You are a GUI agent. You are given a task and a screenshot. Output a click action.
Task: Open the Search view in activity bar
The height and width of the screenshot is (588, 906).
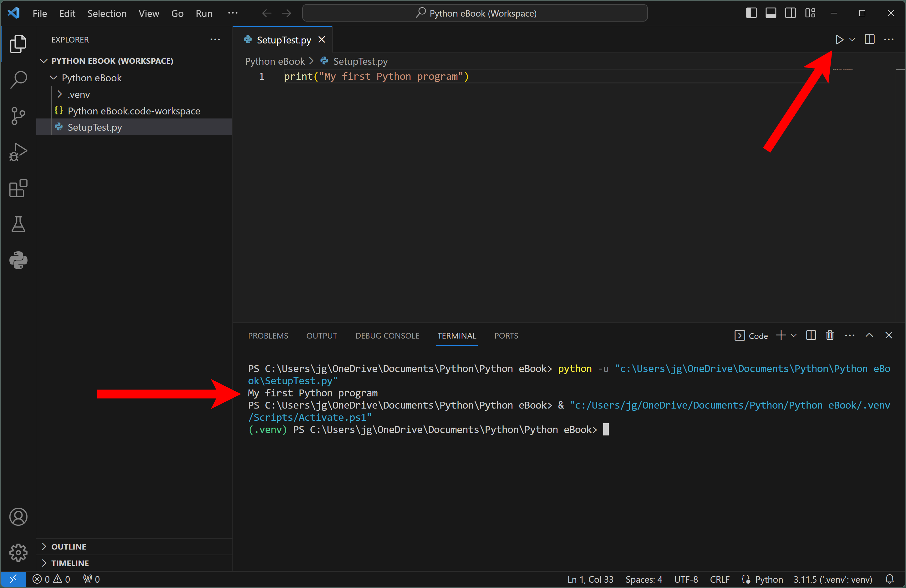click(18, 79)
